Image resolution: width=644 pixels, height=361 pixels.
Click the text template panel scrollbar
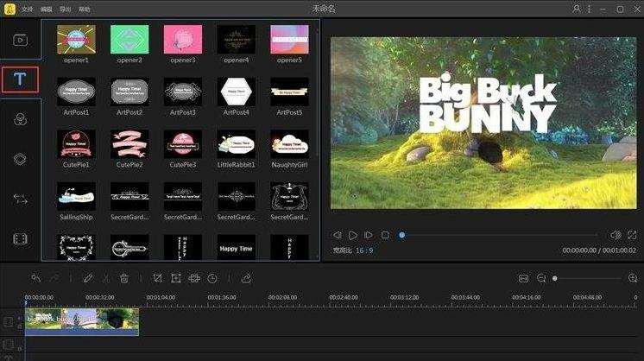317,92
